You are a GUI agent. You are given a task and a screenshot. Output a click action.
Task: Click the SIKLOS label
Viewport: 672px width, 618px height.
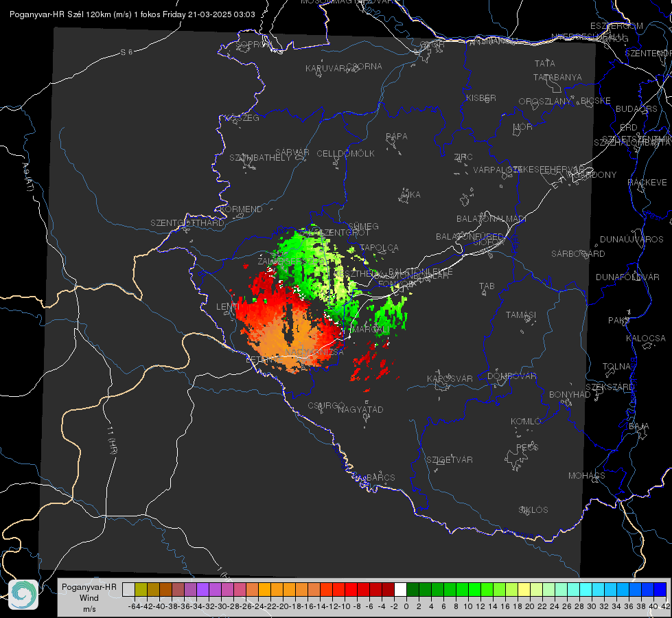click(533, 510)
